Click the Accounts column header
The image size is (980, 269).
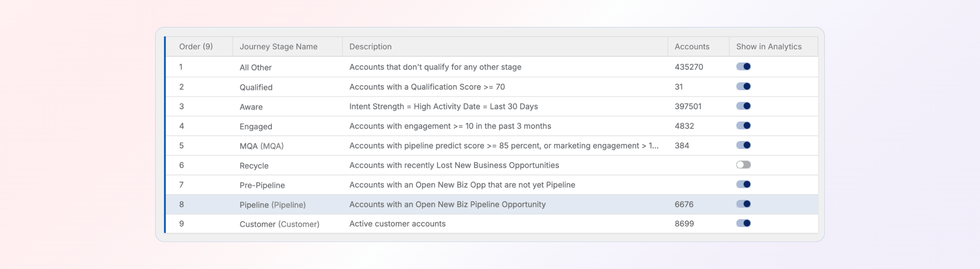click(x=692, y=46)
